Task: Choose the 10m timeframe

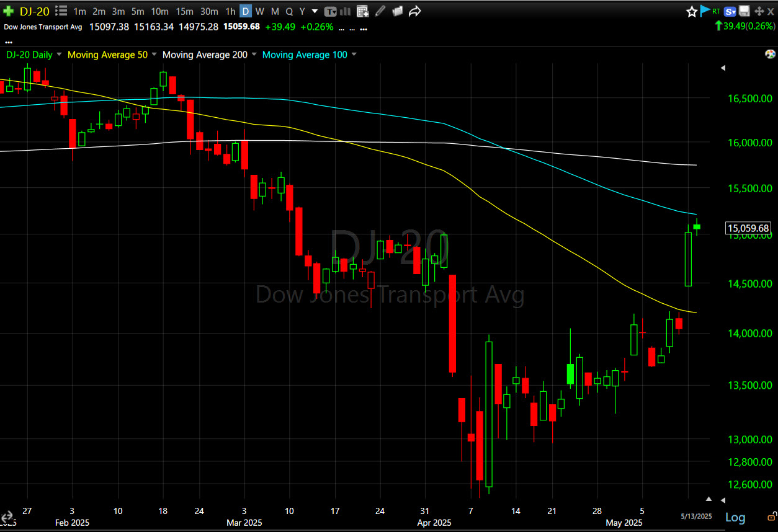Action: [159, 11]
